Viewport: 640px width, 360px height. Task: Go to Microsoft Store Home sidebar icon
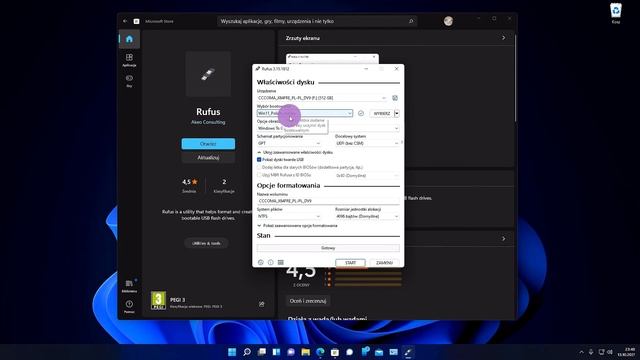pos(129,39)
